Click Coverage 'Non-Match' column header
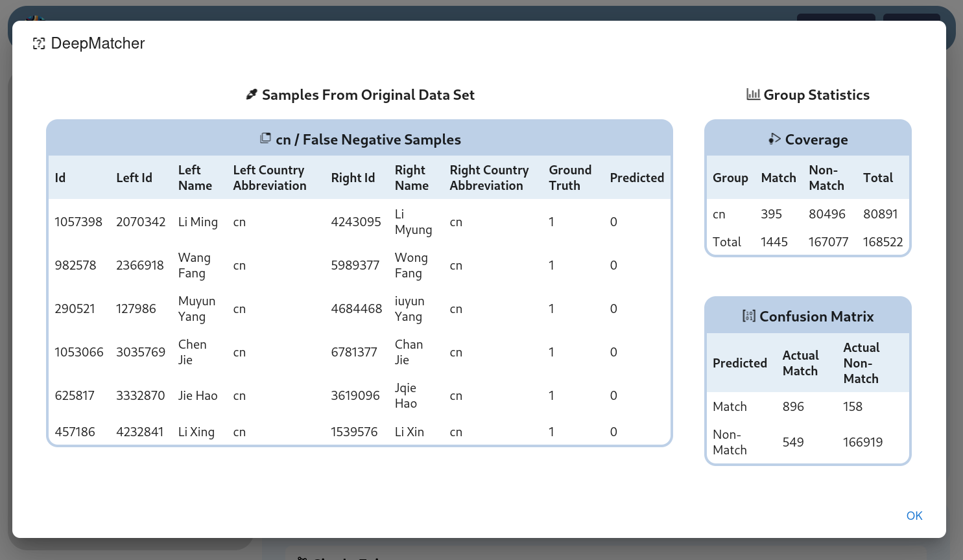Screen dimensions: 963x560 pyautogui.click(x=827, y=178)
